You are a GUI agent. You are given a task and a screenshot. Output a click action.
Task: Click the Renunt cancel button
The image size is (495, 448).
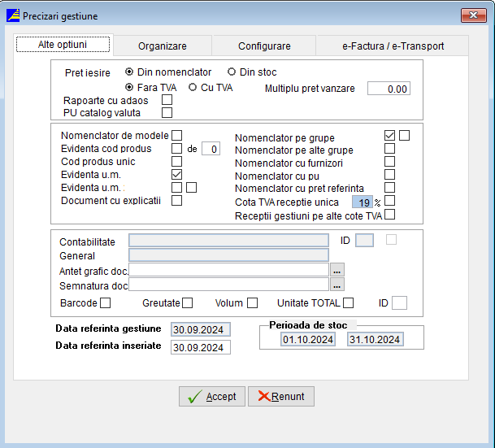point(281,396)
